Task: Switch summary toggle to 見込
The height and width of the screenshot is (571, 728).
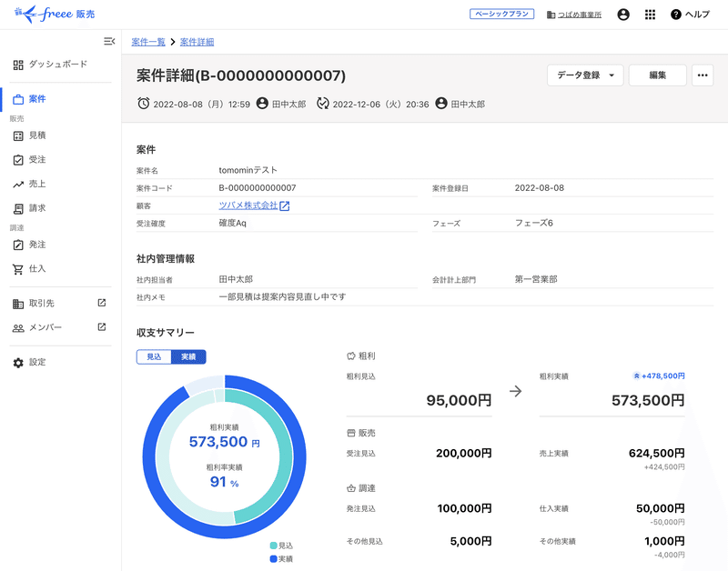Action: coord(154,357)
